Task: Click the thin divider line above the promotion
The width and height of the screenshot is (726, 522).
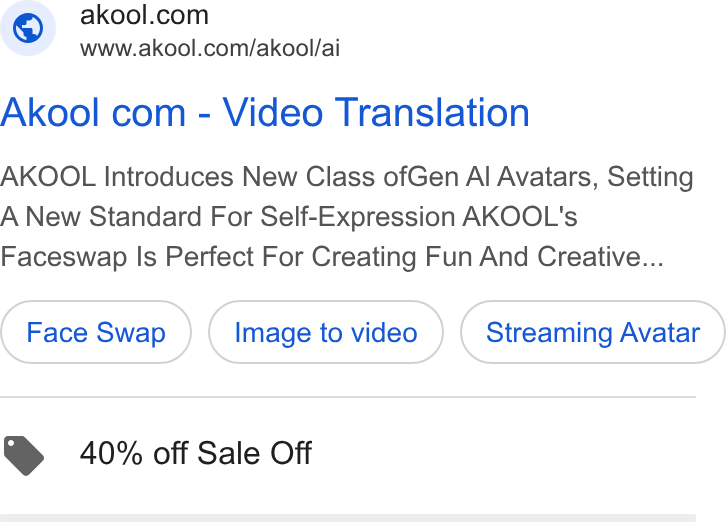Action: pyautogui.click(x=348, y=397)
